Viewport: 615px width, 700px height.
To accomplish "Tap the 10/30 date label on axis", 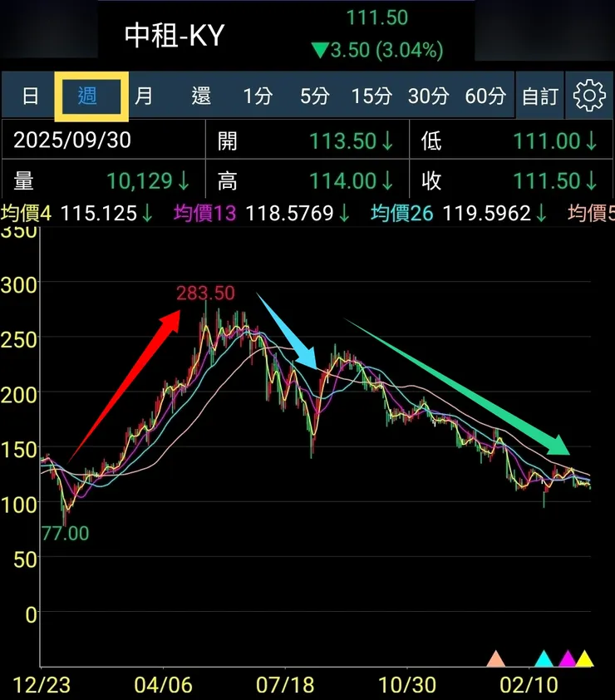I will click(x=407, y=685).
